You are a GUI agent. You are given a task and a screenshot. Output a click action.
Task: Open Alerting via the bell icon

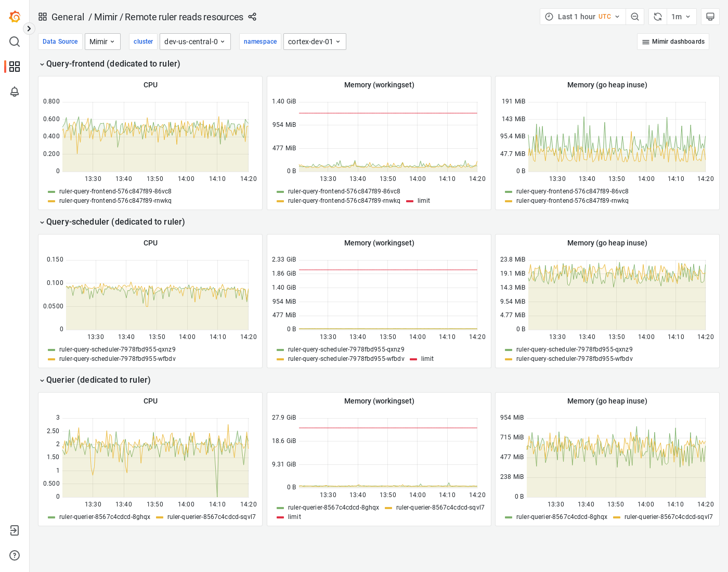coord(15,92)
